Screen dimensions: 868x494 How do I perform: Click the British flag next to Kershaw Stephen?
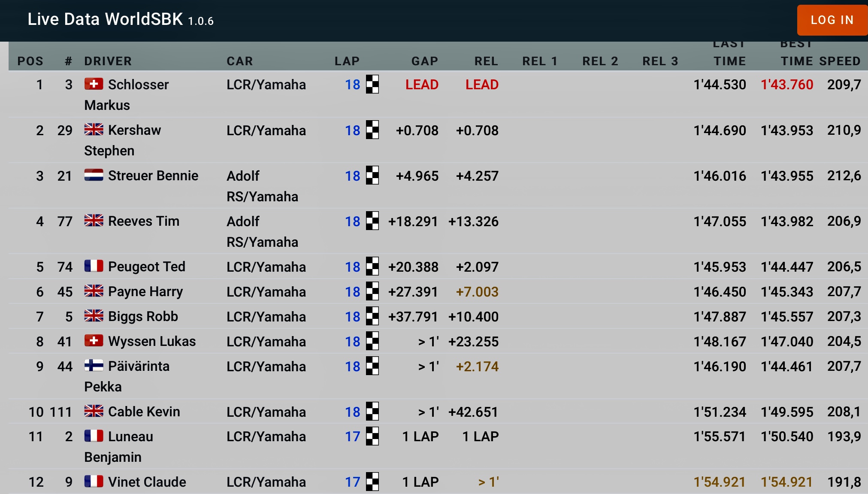point(94,129)
